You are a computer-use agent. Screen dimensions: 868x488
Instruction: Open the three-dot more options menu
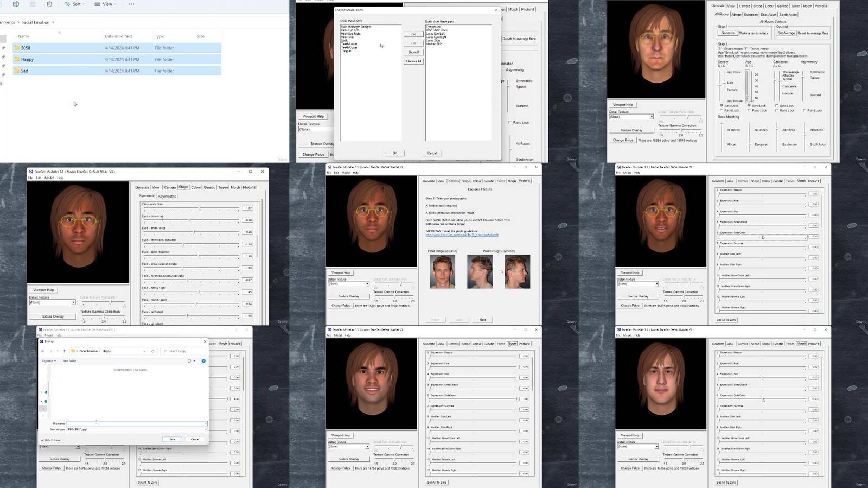coord(131,4)
